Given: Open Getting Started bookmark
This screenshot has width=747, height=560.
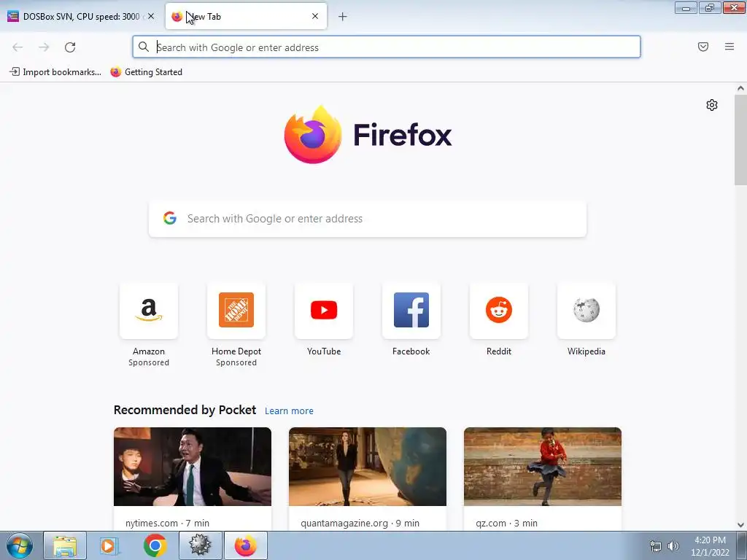Looking at the screenshot, I should 146,72.
